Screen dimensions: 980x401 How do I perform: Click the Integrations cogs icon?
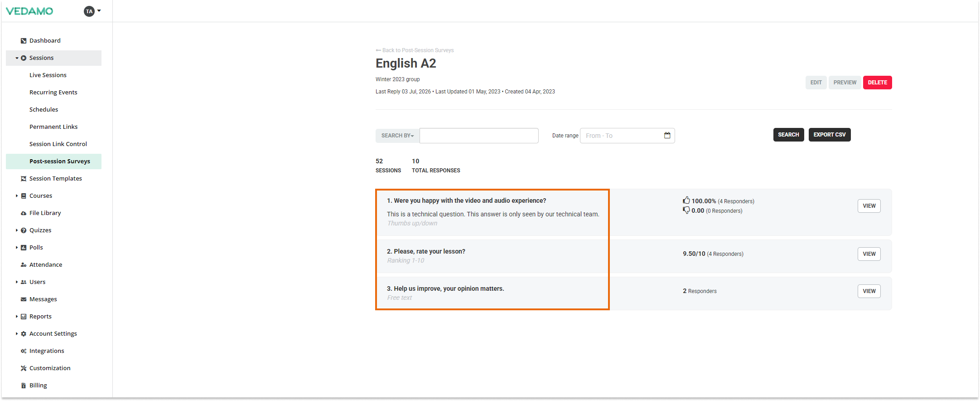[x=24, y=351]
